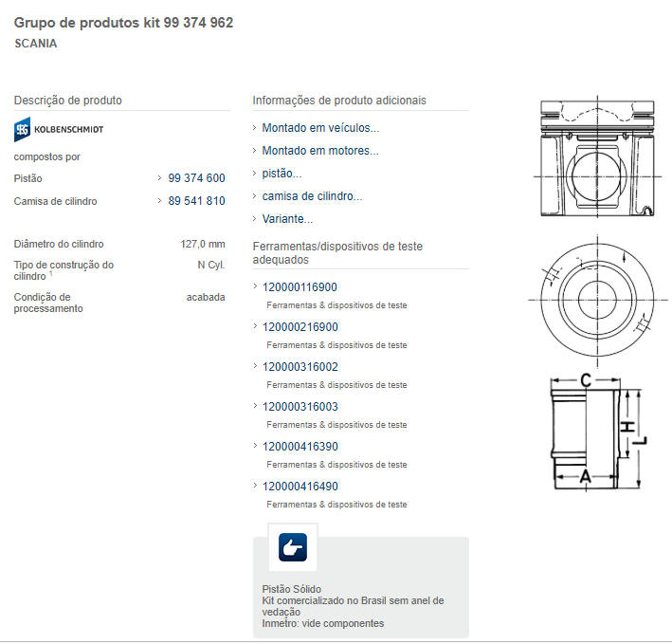Image resolution: width=672 pixels, height=644 pixels.
Task: Click the Kolbenschmidt brand logo
Action: (x=59, y=129)
